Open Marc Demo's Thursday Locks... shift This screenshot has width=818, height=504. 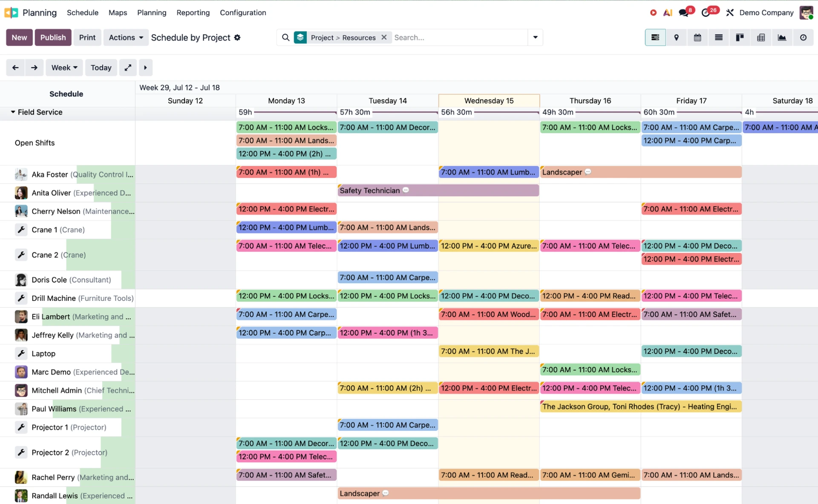pos(590,369)
